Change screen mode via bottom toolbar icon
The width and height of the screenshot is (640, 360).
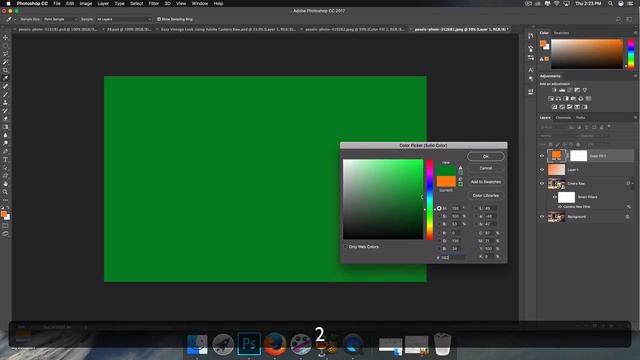click(x=5, y=234)
